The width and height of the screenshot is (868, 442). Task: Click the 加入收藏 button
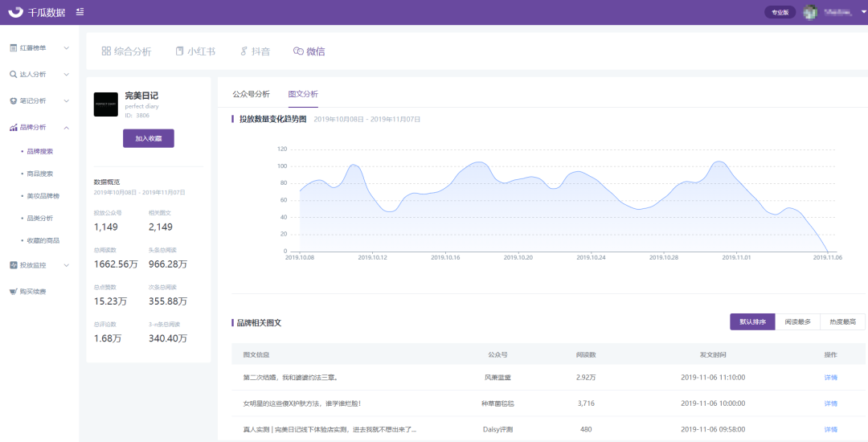149,138
